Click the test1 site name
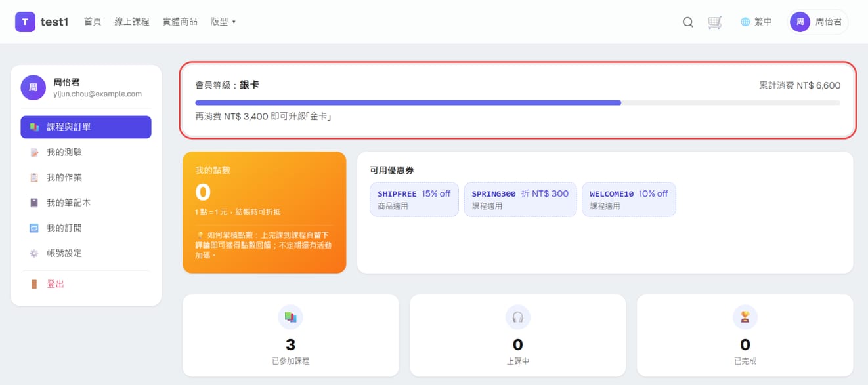Screen dimensions: 868x385 point(54,22)
